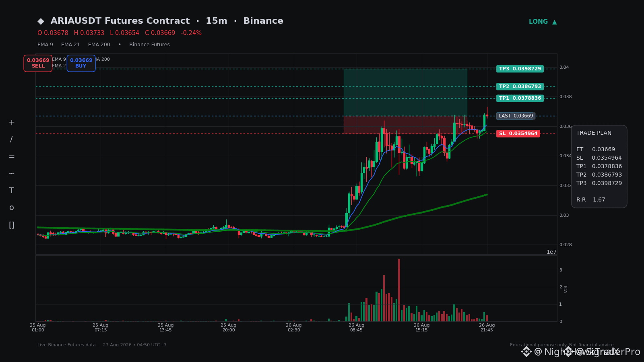Click the green take-profit zone on chart

click(405, 92)
